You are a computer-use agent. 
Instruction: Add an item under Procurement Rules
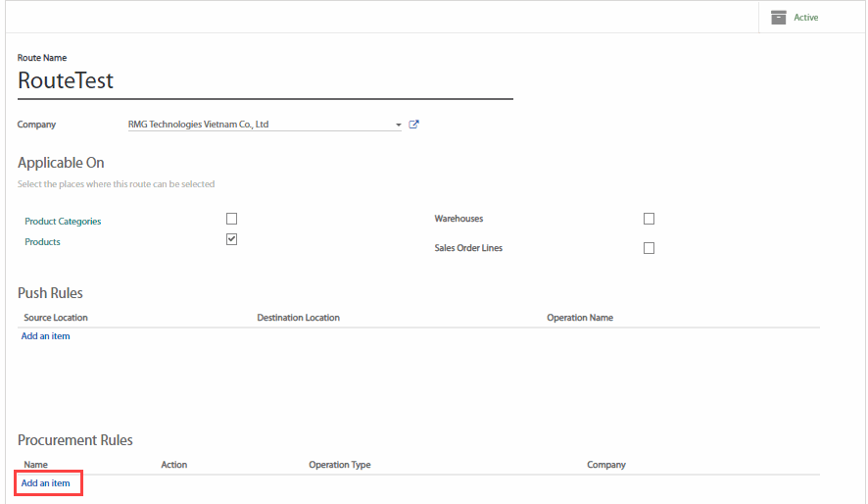[x=46, y=483]
